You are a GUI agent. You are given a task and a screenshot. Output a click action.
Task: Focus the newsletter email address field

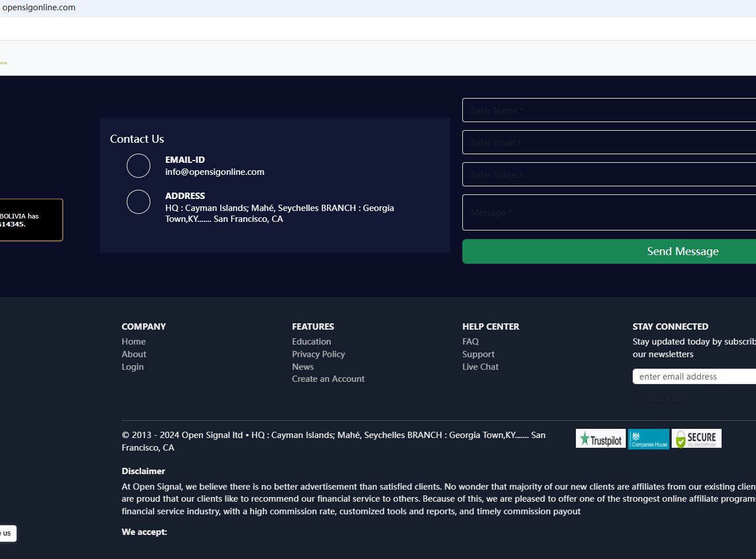point(694,377)
